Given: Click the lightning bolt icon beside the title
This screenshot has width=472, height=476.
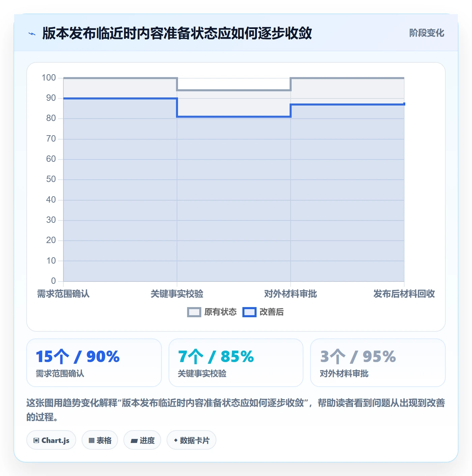Looking at the screenshot, I should tap(32, 34).
